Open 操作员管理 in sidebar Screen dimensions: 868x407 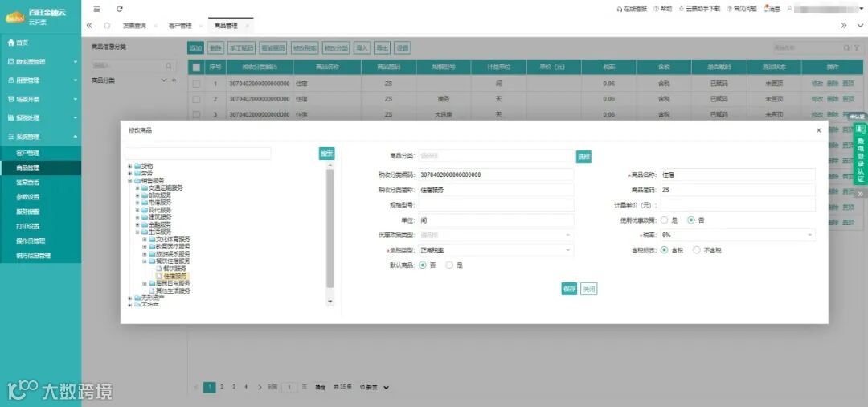click(31, 240)
